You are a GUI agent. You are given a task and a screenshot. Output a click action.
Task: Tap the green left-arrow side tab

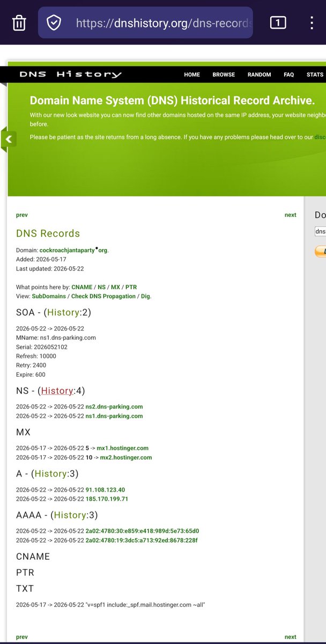9,140
